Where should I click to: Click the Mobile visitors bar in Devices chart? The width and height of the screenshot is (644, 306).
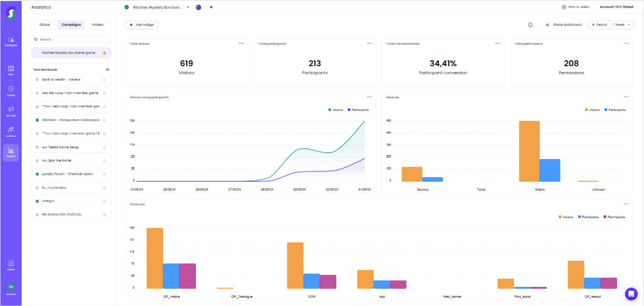click(x=529, y=151)
